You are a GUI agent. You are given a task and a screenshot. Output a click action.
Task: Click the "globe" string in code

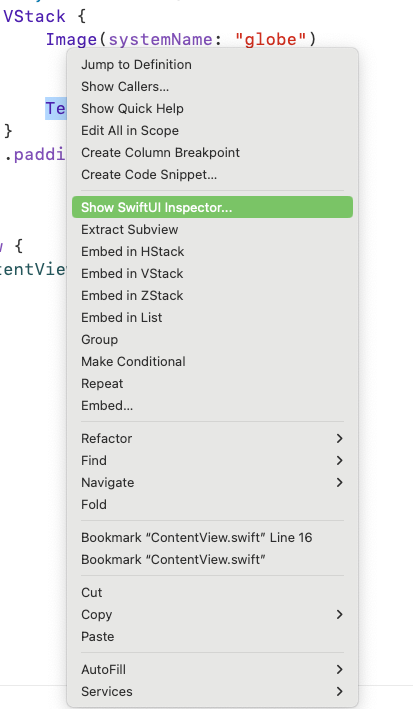(271, 39)
